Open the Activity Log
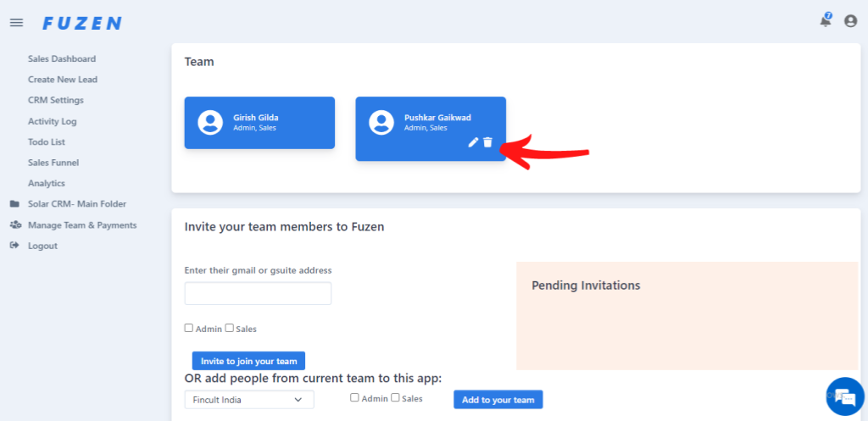This screenshot has width=868, height=421. coord(53,121)
